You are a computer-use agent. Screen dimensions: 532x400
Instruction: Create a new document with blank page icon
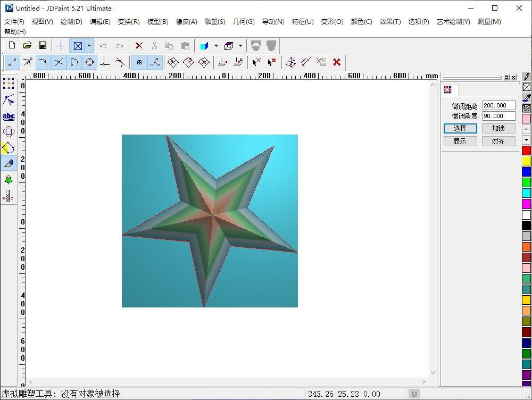[x=12, y=46]
